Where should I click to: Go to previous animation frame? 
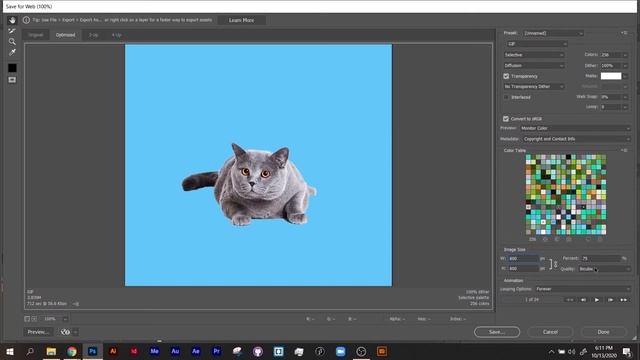[x=583, y=300]
